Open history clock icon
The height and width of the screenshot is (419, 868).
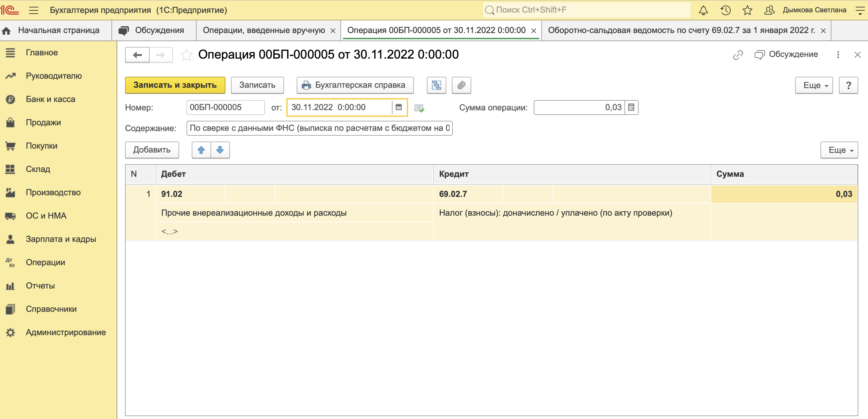(x=725, y=10)
